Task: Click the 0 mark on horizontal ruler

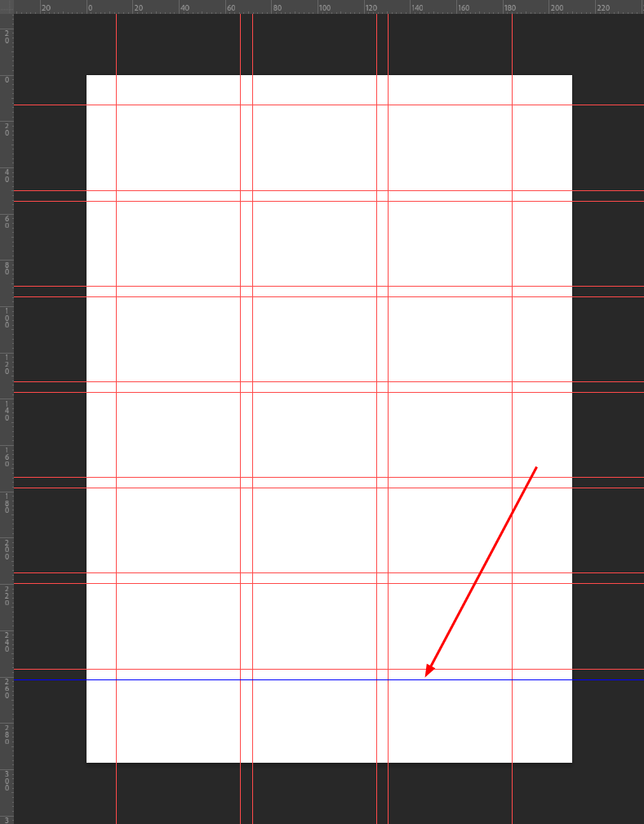Action: click(91, 8)
